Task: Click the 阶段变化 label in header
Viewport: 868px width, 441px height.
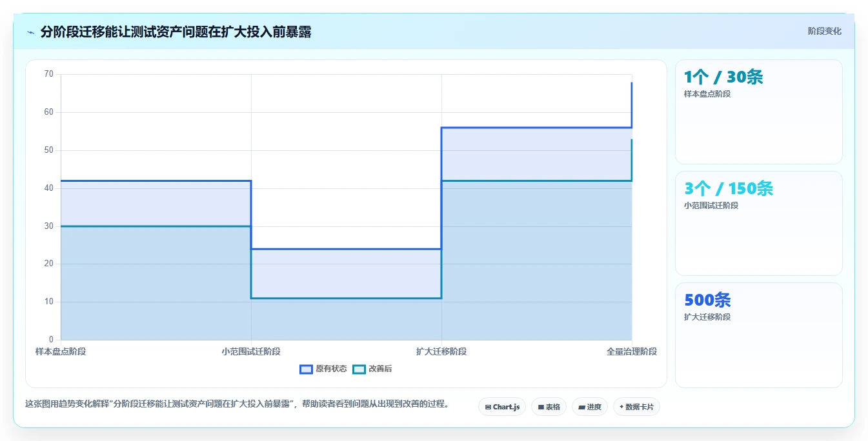Action: [825, 31]
